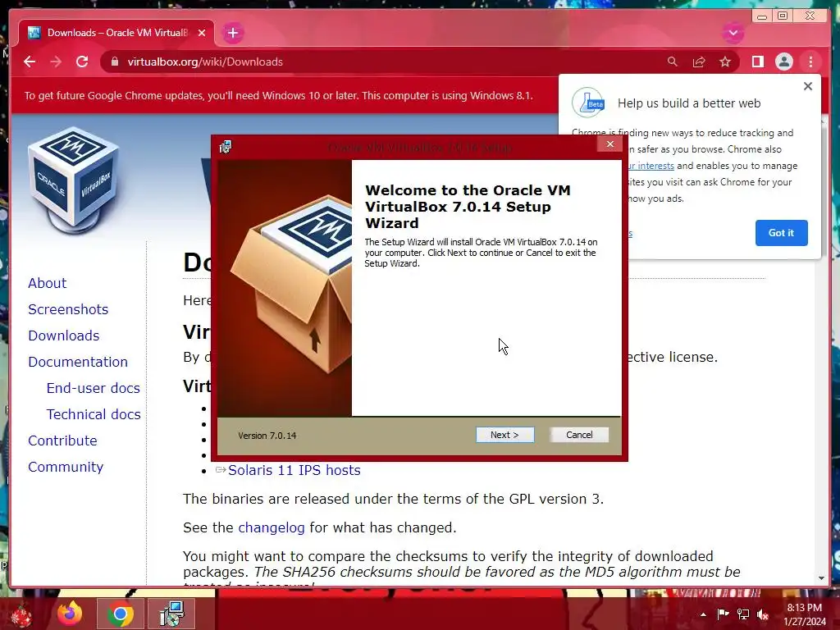The width and height of the screenshot is (840, 630).
Task: Go back in Chrome
Action: [x=30, y=62]
